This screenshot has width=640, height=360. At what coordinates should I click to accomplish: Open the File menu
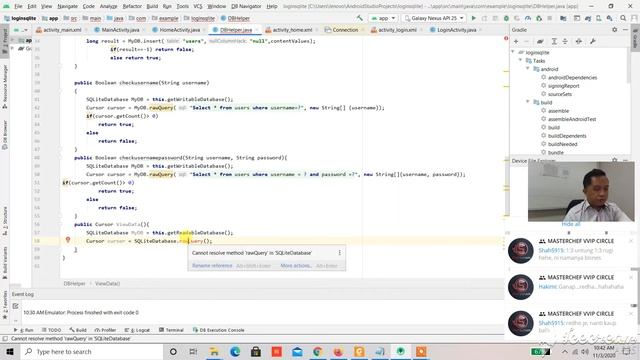pyautogui.click(x=18, y=6)
